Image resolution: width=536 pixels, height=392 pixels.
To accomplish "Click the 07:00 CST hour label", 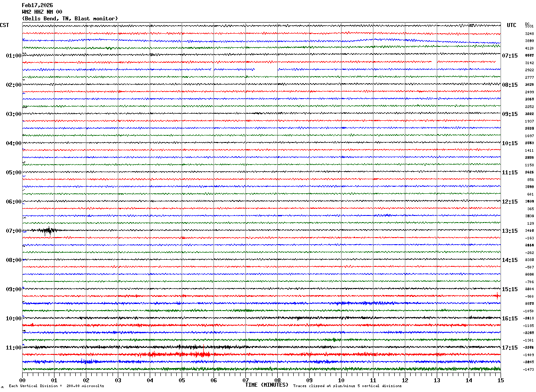I will click(x=13, y=231).
